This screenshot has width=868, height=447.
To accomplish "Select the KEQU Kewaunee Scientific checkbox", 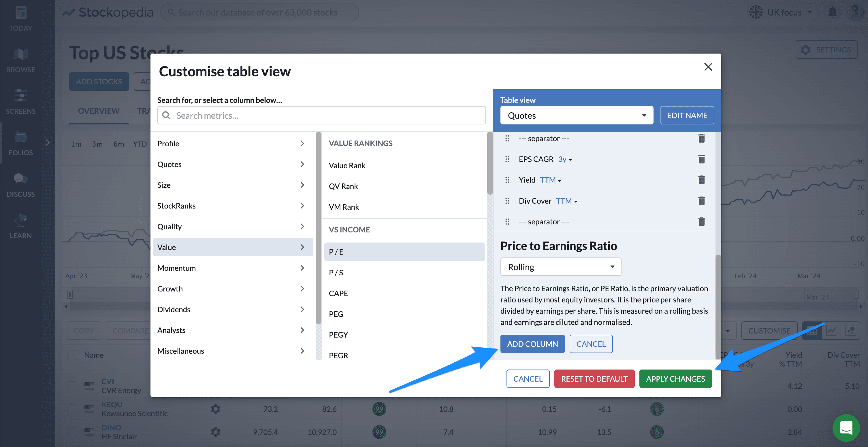I will [x=72, y=409].
